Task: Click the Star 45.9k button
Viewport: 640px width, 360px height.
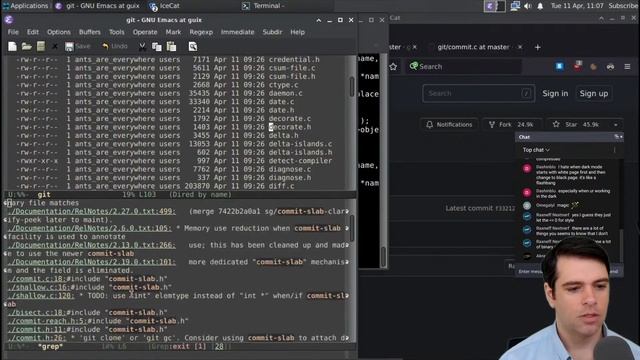Action: point(577,124)
